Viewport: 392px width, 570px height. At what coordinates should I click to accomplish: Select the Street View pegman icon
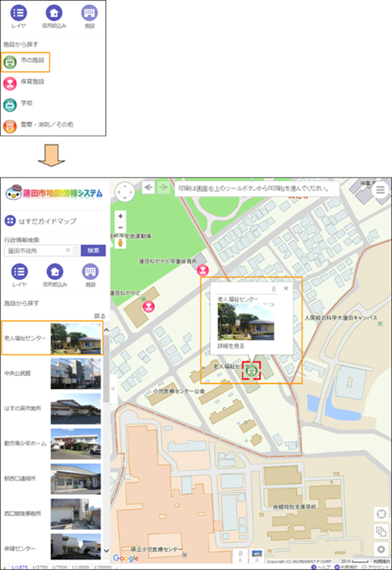121,243
